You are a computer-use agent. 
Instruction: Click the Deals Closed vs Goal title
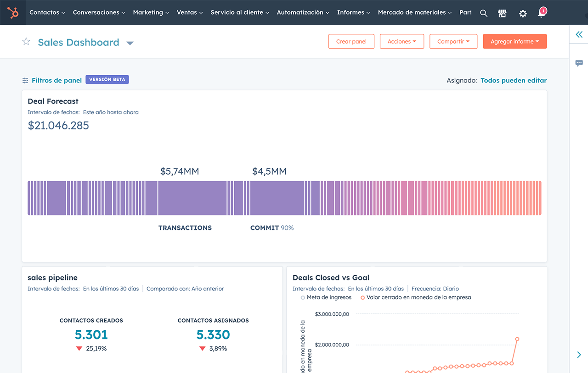coord(331,278)
